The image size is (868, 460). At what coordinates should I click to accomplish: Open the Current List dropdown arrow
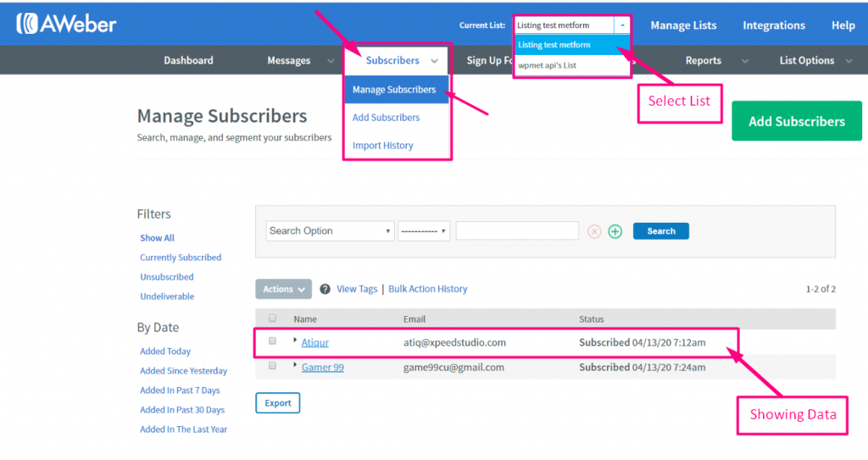pyautogui.click(x=622, y=25)
